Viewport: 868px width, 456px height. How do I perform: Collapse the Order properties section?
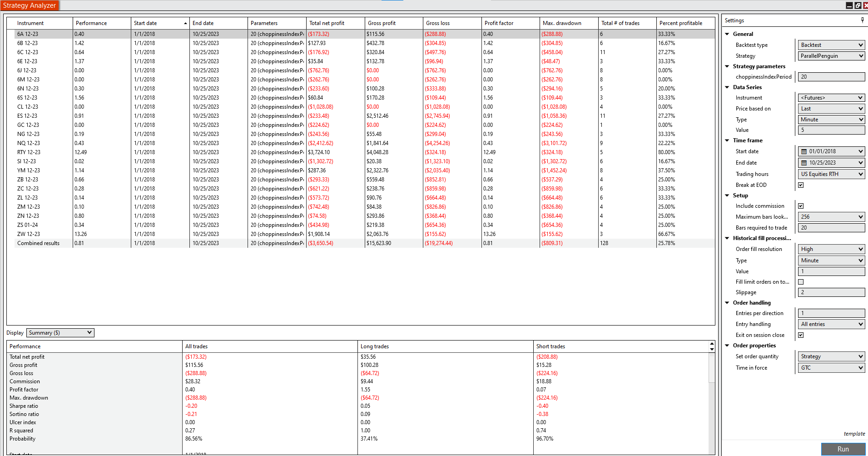(x=727, y=346)
